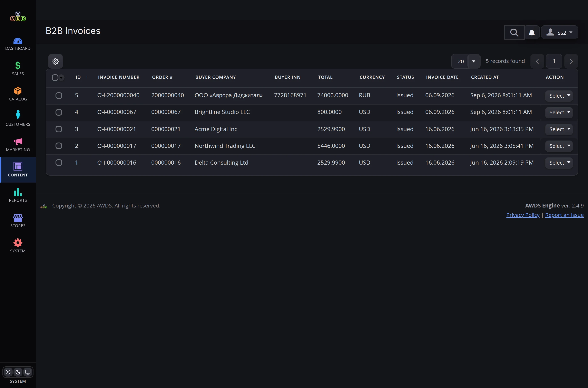Image resolution: width=588 pixels, height=388 pixels.
Task: Go to the next page arrow
Action: (x=571, y=61)
